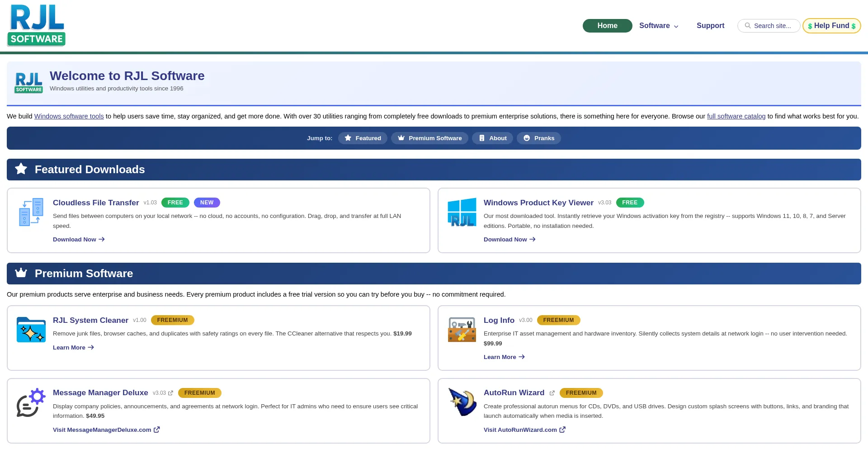The width and height of the screenshot is (868, 449).
Task: Open RJL System Cleaner title link
Action: click(x=90, y=320)
